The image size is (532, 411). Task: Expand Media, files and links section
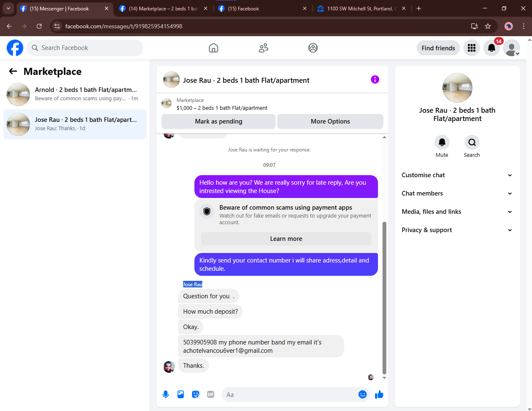[x=457, y=212]
